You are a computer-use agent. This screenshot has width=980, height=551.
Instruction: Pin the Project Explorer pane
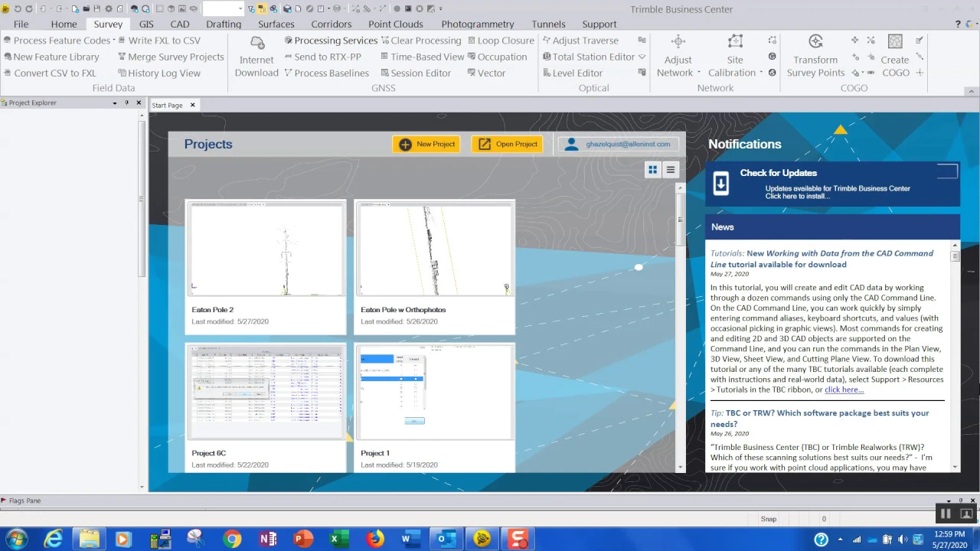[x=126, y=103]
